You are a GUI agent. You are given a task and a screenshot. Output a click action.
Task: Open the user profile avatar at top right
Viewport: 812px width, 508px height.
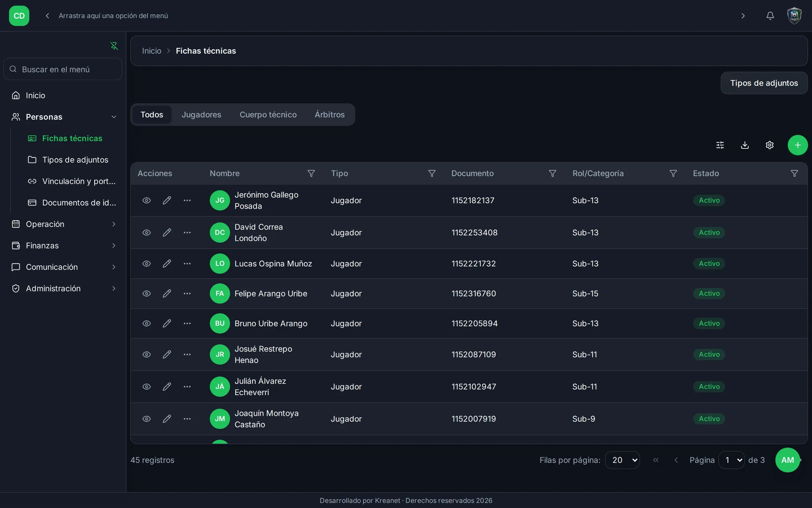click(794, 16)
